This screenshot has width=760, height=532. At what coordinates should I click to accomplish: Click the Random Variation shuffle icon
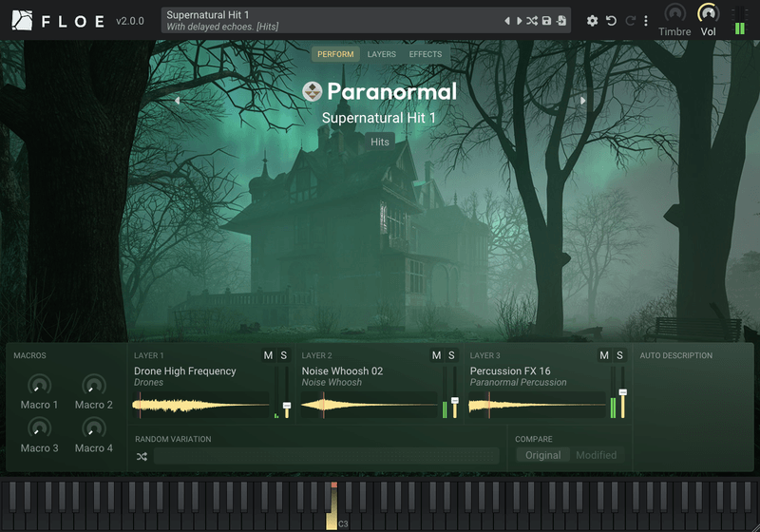tap(142, 456)
